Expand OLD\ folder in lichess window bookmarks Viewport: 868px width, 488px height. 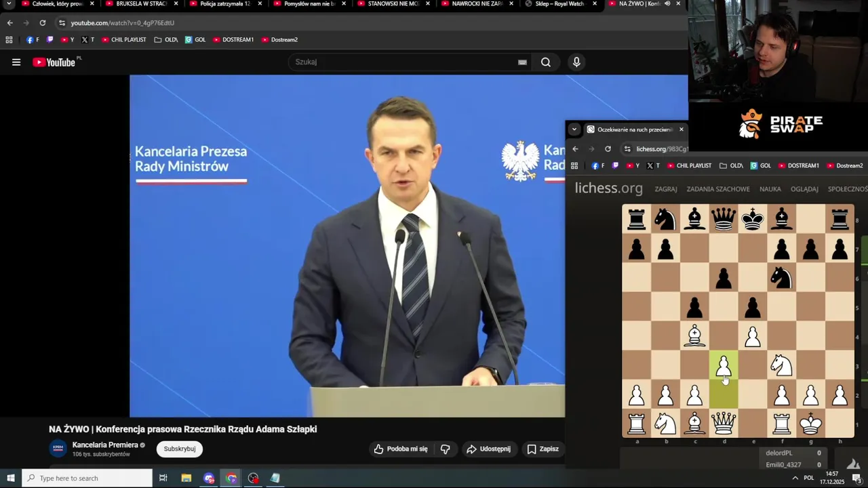point(732,165)
